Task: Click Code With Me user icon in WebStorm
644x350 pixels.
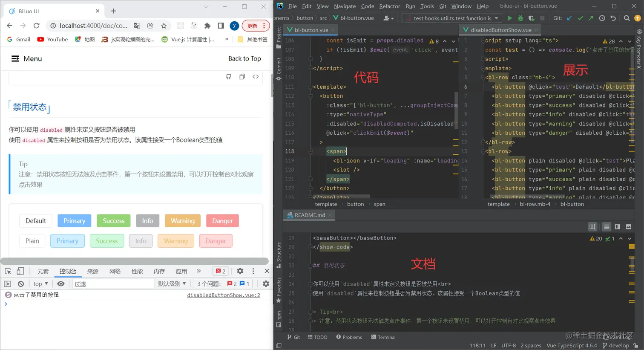Action: point(388,18)
